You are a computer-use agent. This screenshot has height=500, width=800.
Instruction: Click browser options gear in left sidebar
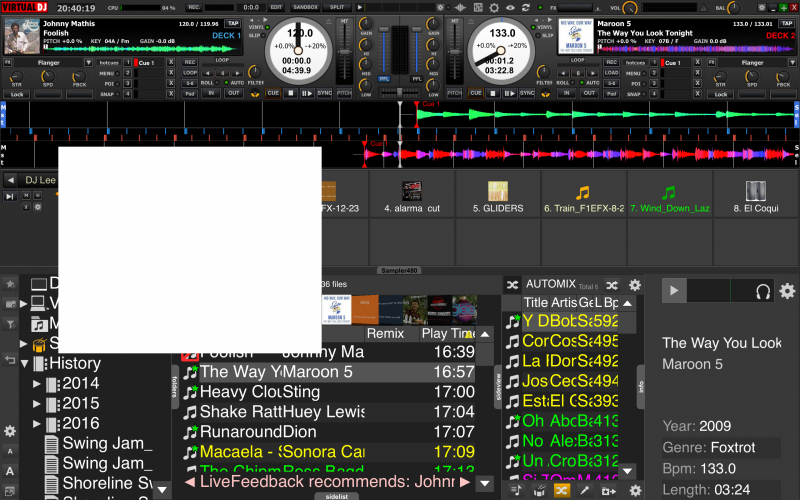10,431
